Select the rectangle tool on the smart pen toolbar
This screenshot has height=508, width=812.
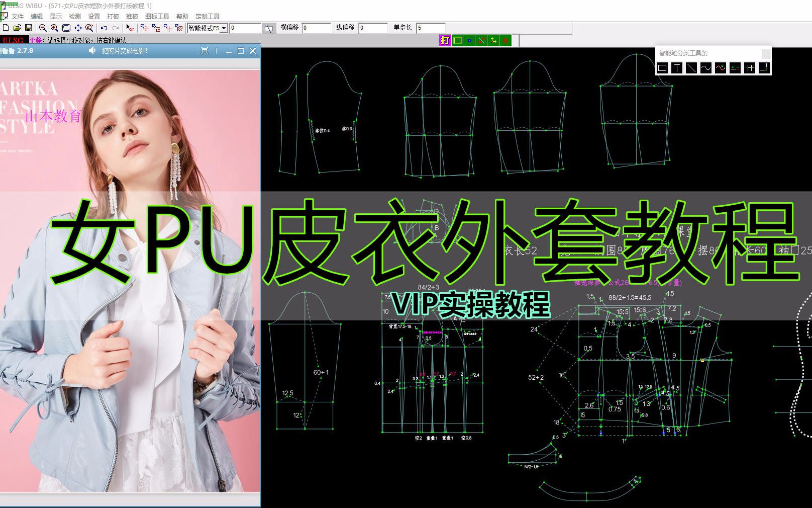click(663, 67)
